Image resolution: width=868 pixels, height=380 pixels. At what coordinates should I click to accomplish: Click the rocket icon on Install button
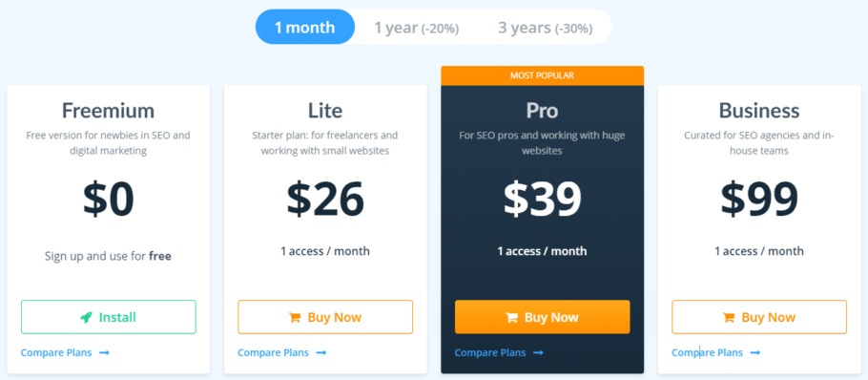coord(86,317)
